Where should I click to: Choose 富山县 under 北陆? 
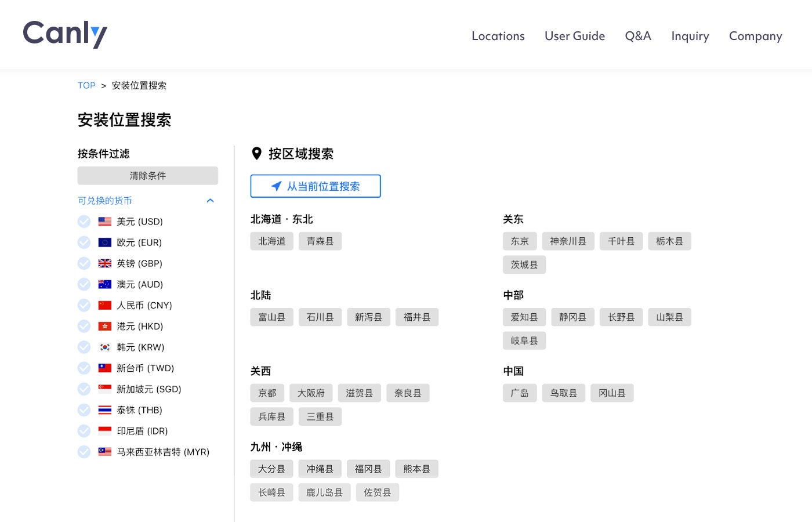tap(272, 317)
